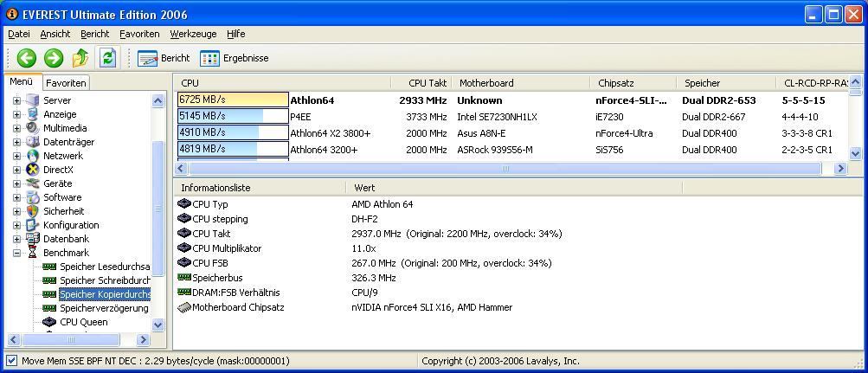The image size is (868, 373).
Task: Select the Multimedia speaker icon
Action: pos(33,128)
